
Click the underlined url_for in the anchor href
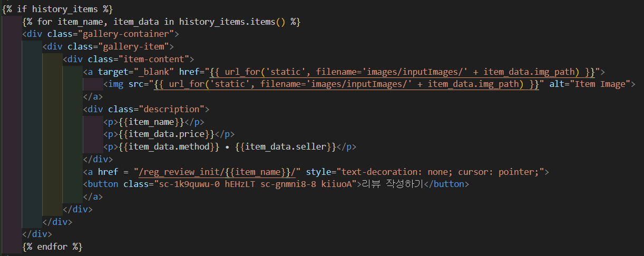tap(402, 72)
